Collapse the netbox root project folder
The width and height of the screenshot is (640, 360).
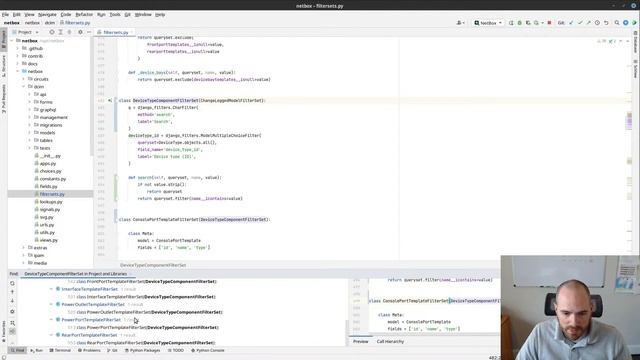[x=12, y=41]
